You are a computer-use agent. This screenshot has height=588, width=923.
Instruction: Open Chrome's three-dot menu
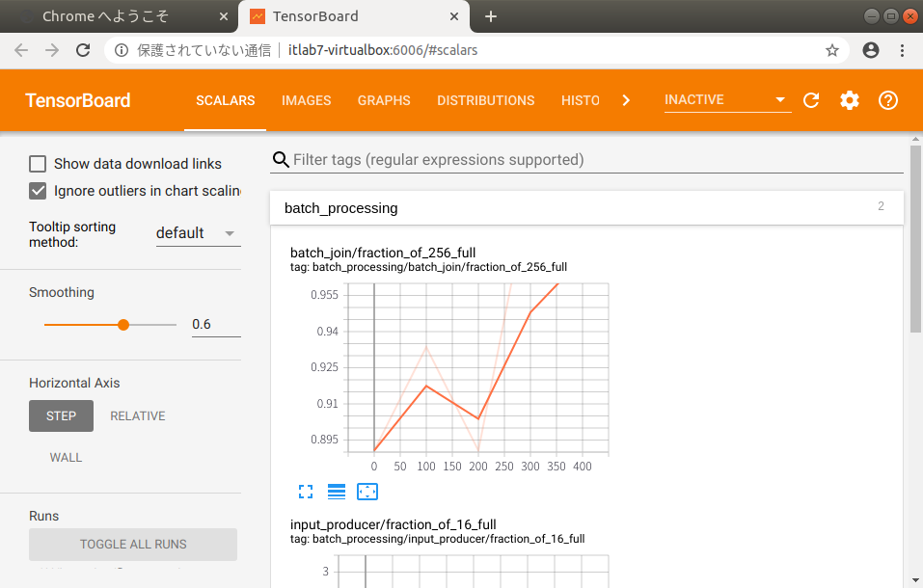tap(902, 50)
